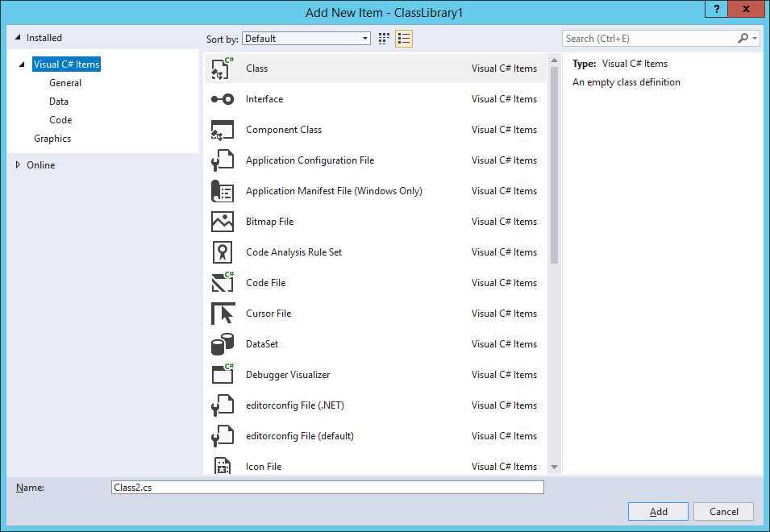Select the Graphics category

click(x=52, y=139)
